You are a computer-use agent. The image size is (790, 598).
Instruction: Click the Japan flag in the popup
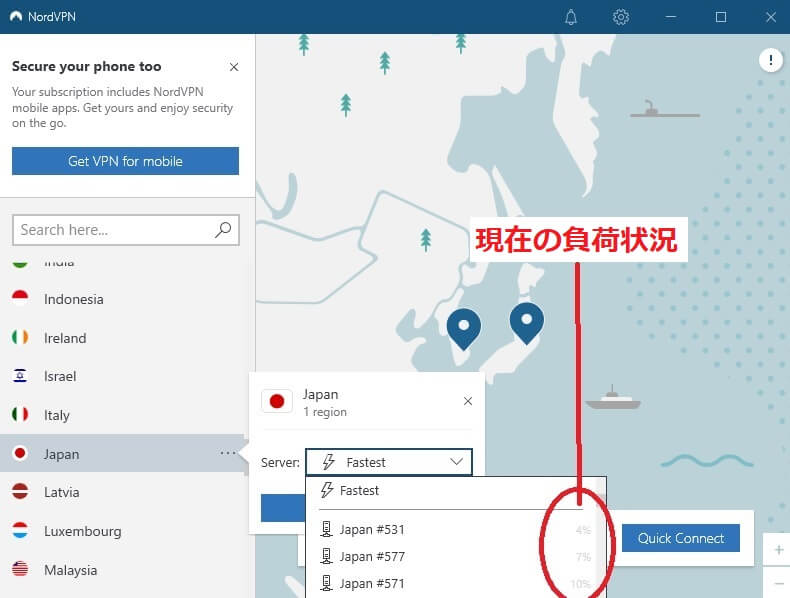coord(277,401)
